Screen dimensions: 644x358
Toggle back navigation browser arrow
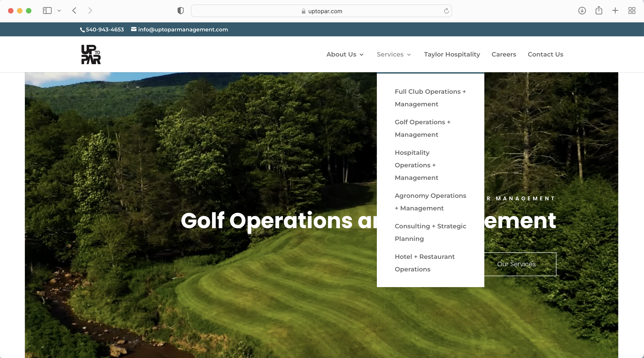74,10
